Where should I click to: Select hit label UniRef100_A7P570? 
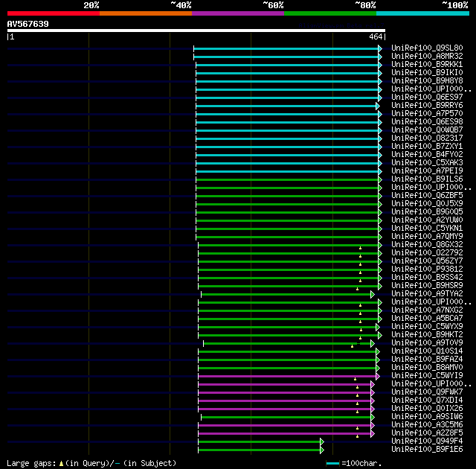click(x=427, y=114)
